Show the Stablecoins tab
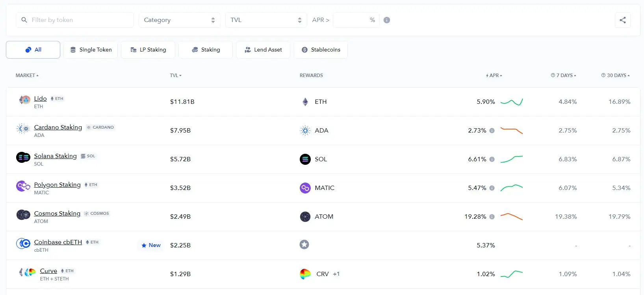The height and width of the screenshot is (295, 644). [321, 50]
